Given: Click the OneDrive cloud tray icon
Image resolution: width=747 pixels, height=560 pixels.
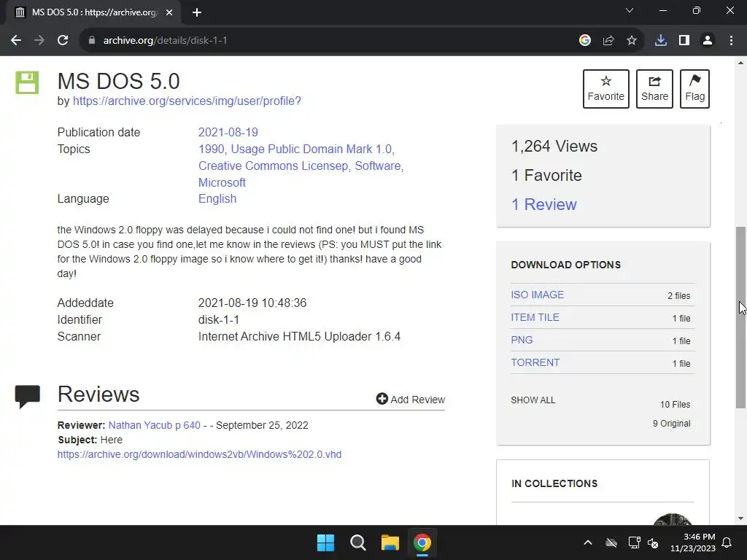Looking at the screenshot, I should pyautogui.click(x=611, y=542).
